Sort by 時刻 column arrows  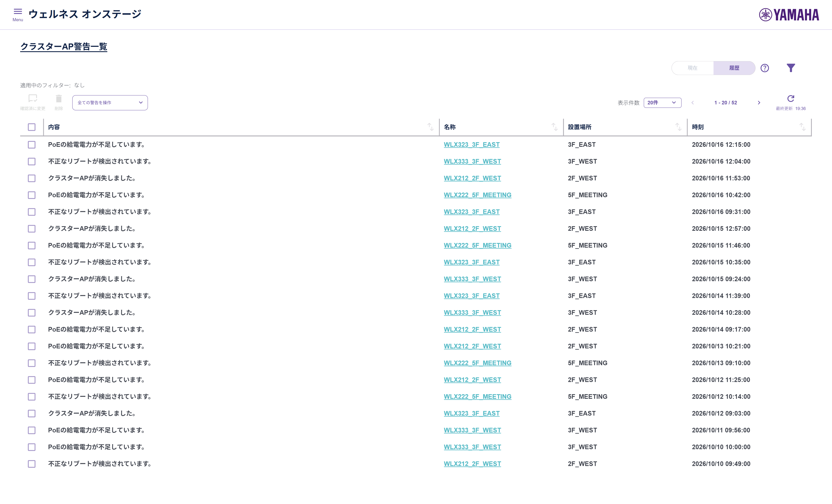pyautogui.click(x=802, y=127)
